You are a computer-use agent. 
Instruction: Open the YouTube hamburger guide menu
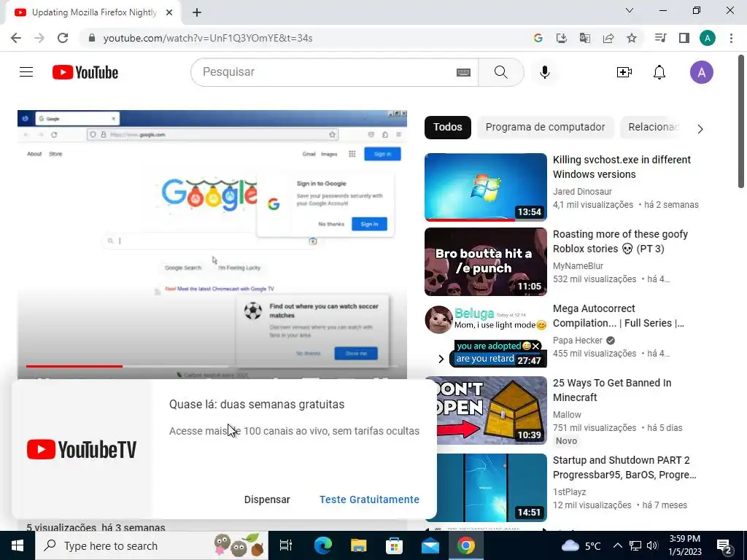click(x=26, y=72)
